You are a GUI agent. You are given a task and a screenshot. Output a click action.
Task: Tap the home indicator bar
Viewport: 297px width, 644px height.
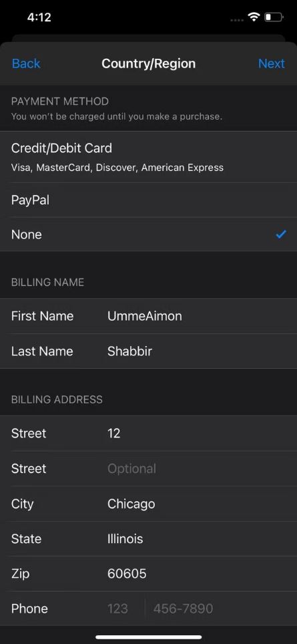tap(148, 637)
